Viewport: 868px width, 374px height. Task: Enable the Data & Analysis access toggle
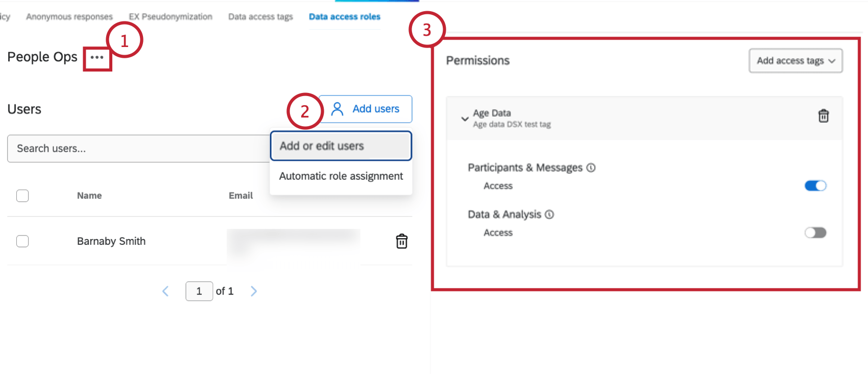(x=815, y=233)
